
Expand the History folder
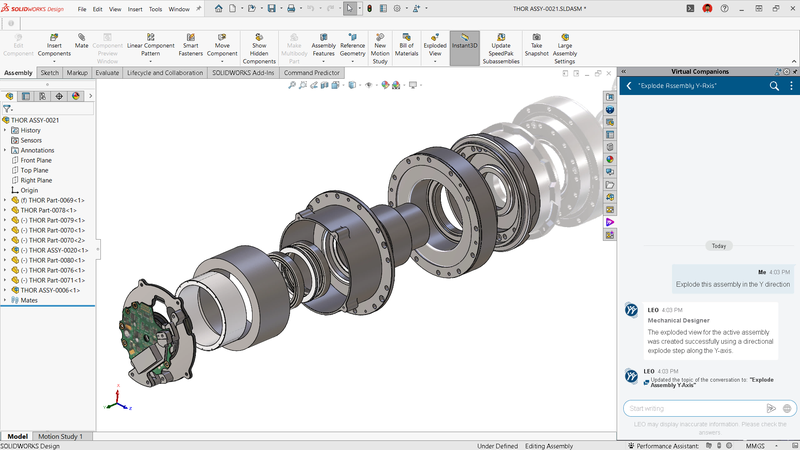point(5,130)
